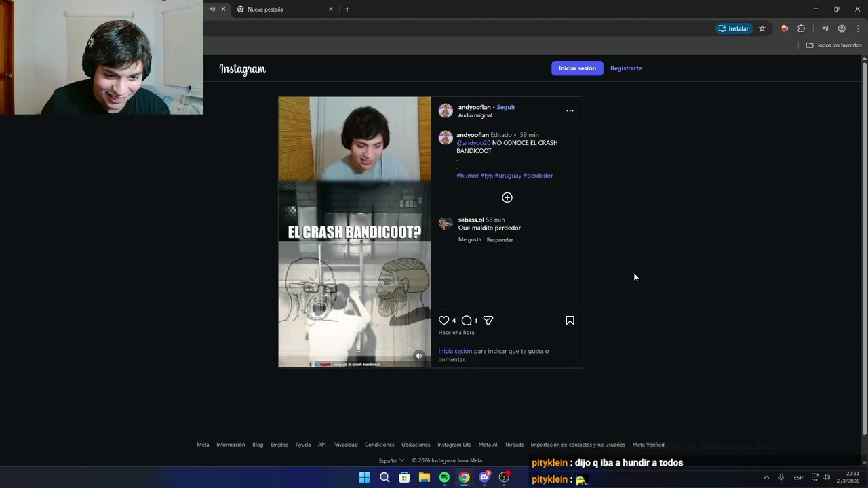Open the taskbar volume icon

pyautogui.click(x=826, y=477)
